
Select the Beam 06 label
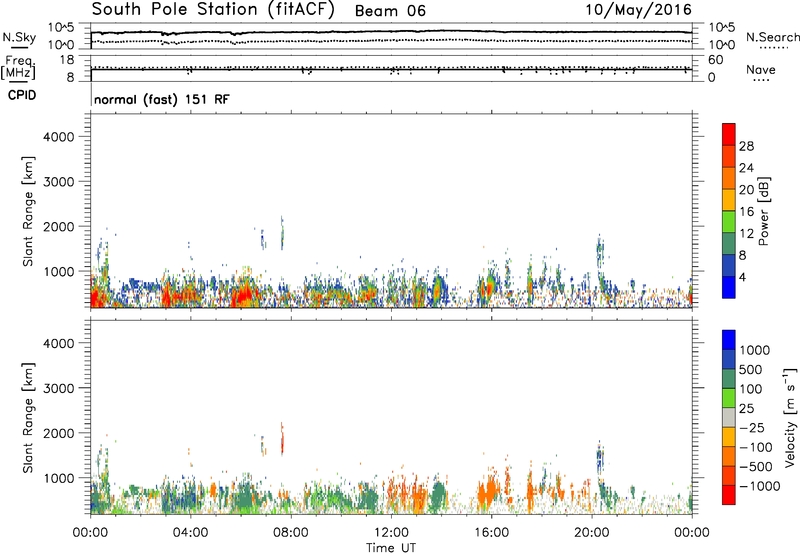point(390,11)
